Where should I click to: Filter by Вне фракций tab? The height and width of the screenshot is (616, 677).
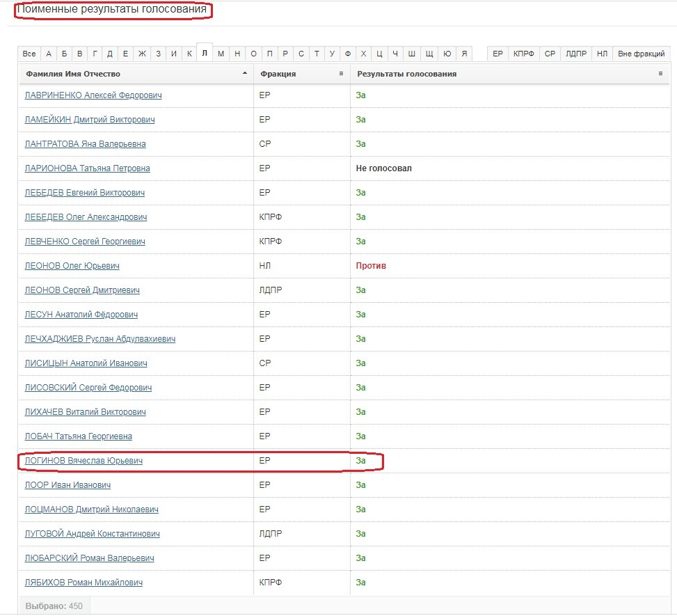pos(641,54)
